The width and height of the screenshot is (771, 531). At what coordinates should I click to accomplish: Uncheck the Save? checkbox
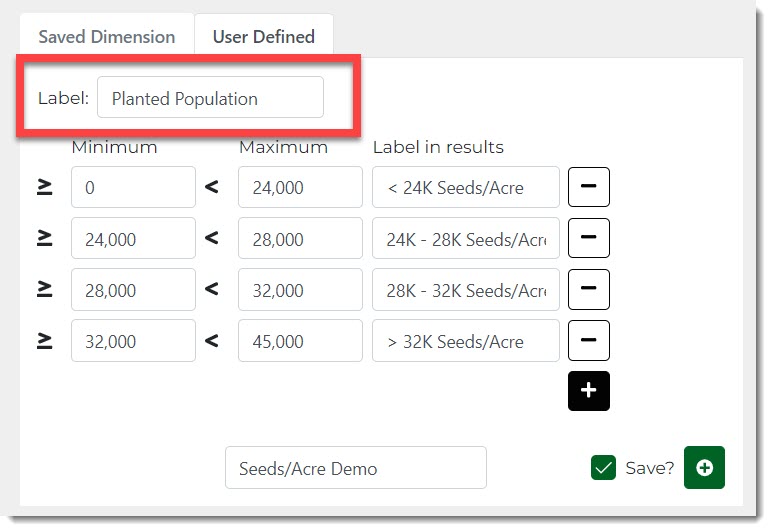603,467
